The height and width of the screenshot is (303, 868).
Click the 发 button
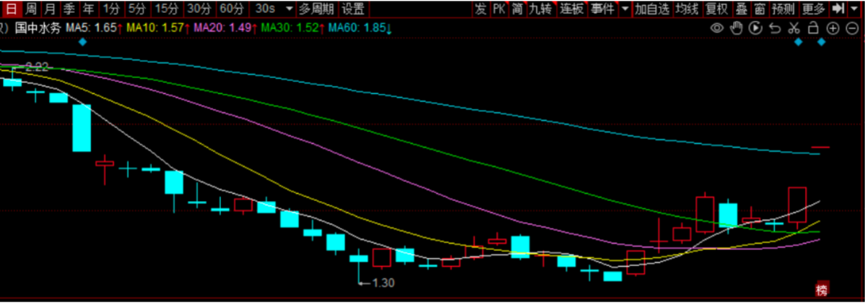pyautogui.click(x=481, y=9)
